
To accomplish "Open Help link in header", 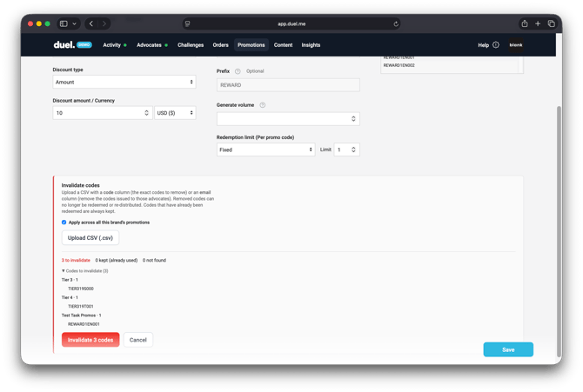I will pos(483,45).
